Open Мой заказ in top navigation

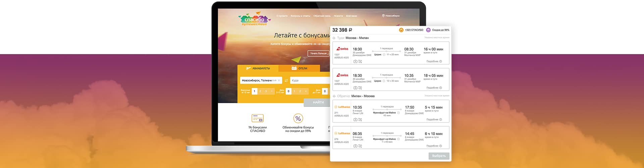point(351,16)
